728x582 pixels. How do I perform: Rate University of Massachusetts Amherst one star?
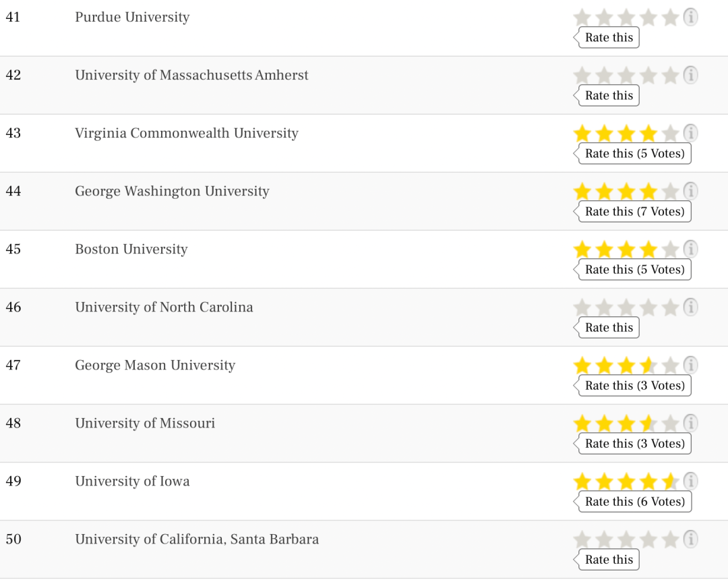point(582,76)
